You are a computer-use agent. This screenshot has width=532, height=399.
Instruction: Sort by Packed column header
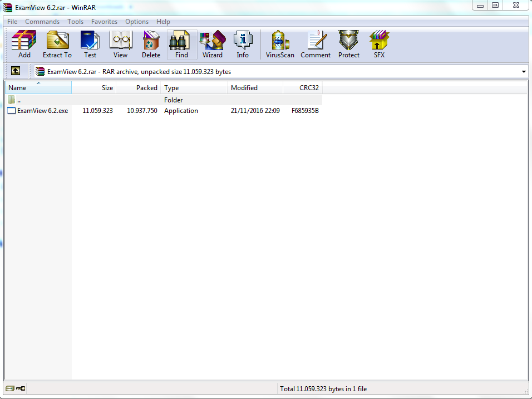pos(139,87)
